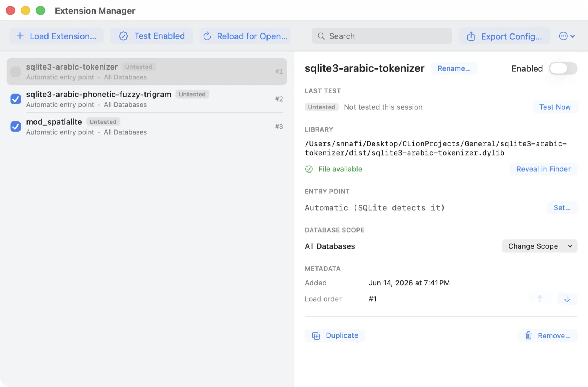Click the Load Extension plus icon
Viewport: 588px width, 387px height.
click(20, 36)
